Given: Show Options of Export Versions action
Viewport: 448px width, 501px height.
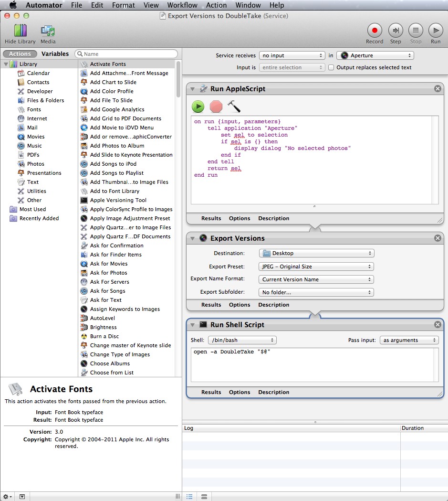Looking at the screenshot, I should (x=240, y=305).
